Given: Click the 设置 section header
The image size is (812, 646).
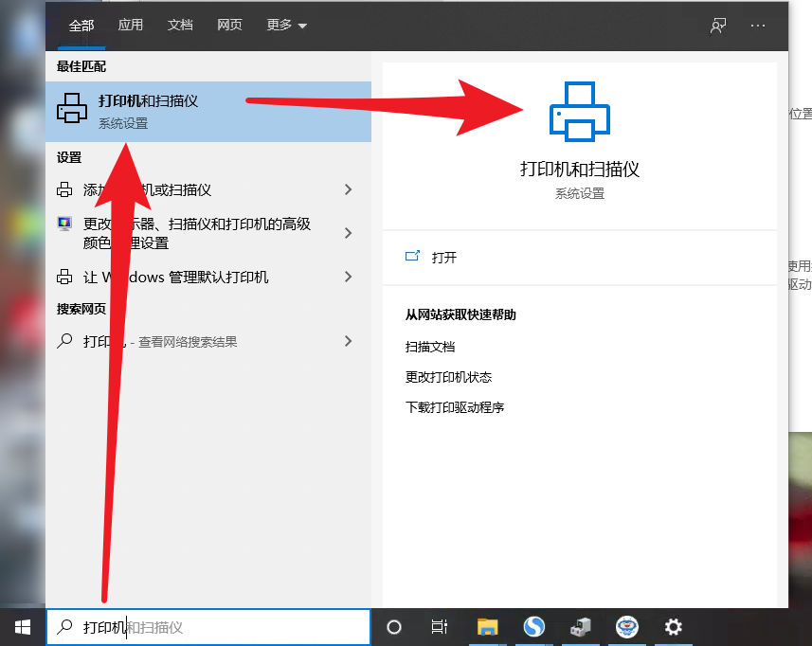Looking at the screenshot, I should coord(69,157).
